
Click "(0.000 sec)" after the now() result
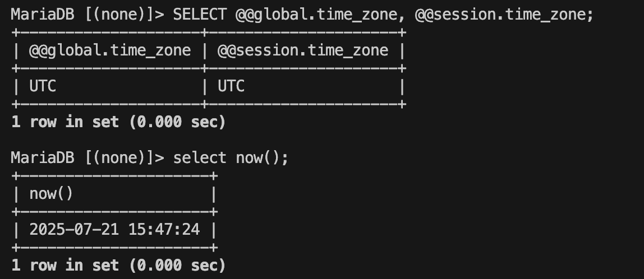point(177,264)
